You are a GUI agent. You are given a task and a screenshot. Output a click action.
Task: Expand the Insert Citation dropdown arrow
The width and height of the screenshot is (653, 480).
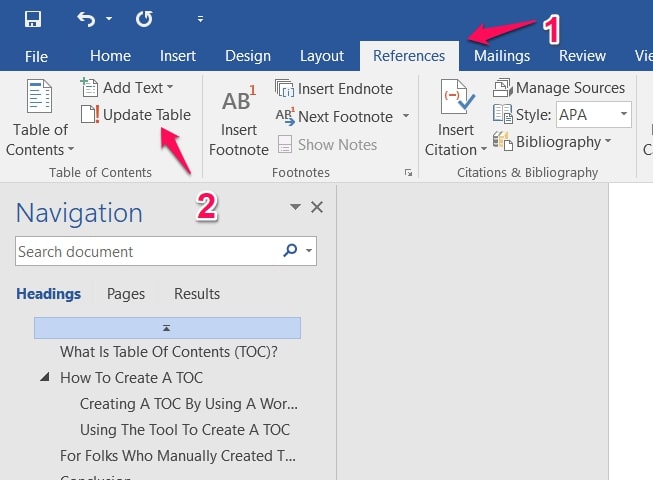pos(484,149)
